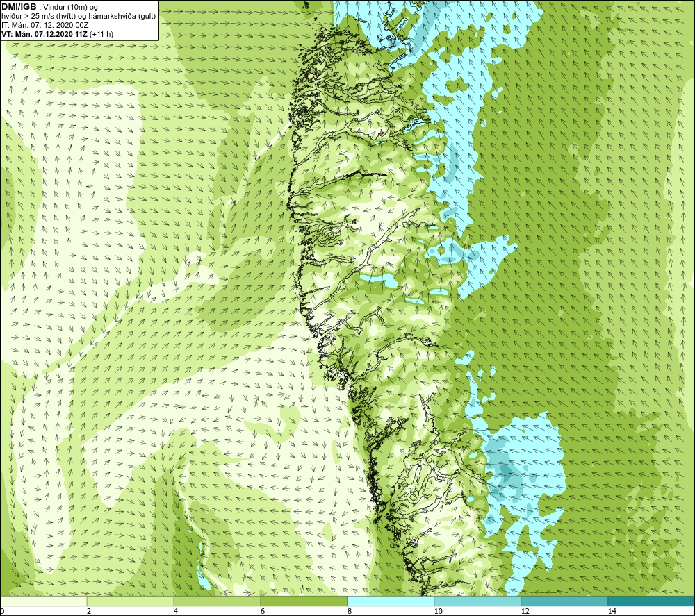695x616 pixels.
Task: Click the legend value "8"
Action: pyautogui.click(x=350, y=611)
